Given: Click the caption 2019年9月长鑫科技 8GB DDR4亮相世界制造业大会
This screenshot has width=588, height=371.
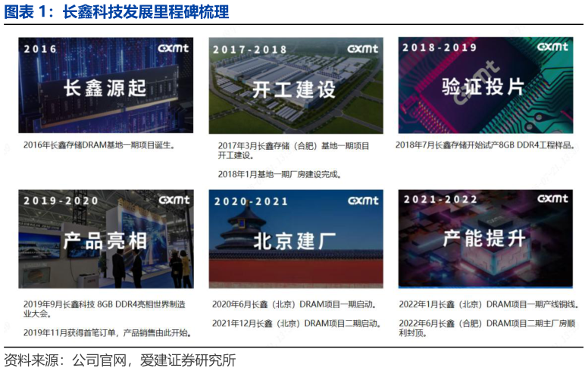Looking at the screenshot, I should coord(105,309).
